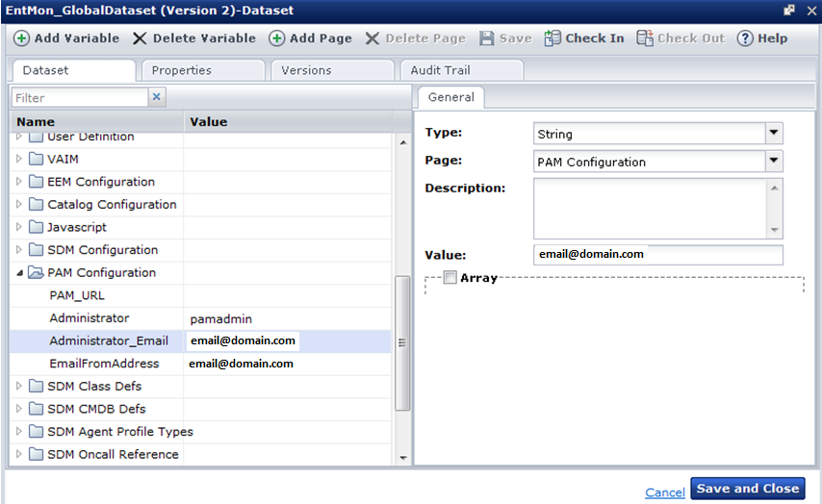
Task: Expand the SDM Configuration node
Action: [19, 249]
